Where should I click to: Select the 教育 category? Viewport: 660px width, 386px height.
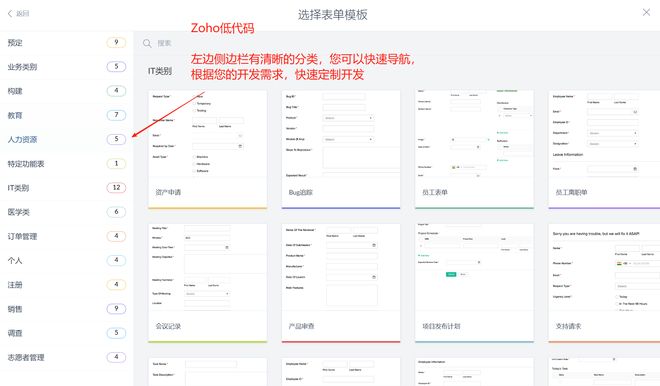point(67,115)
